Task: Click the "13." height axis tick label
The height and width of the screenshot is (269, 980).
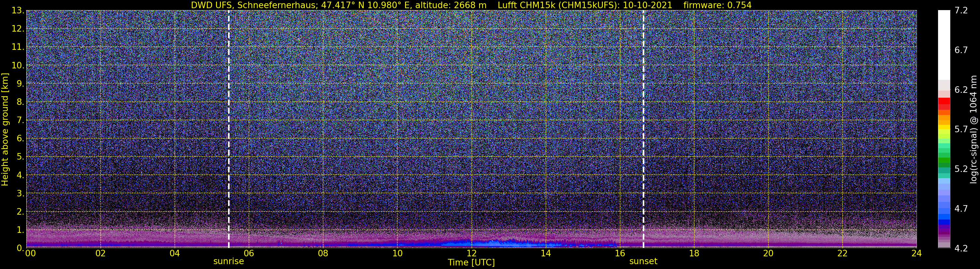Action: (x=18, y=11)
